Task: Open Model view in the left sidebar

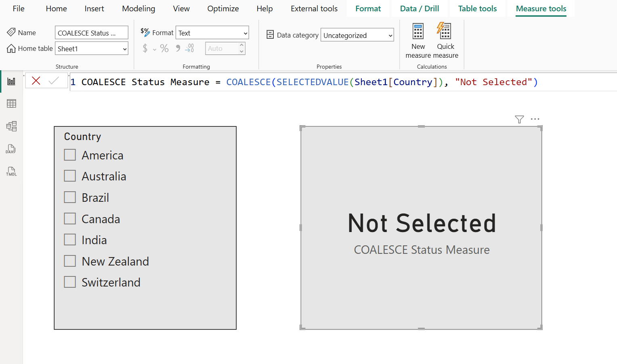Action: pyautogui.click(x=11, y=126)
